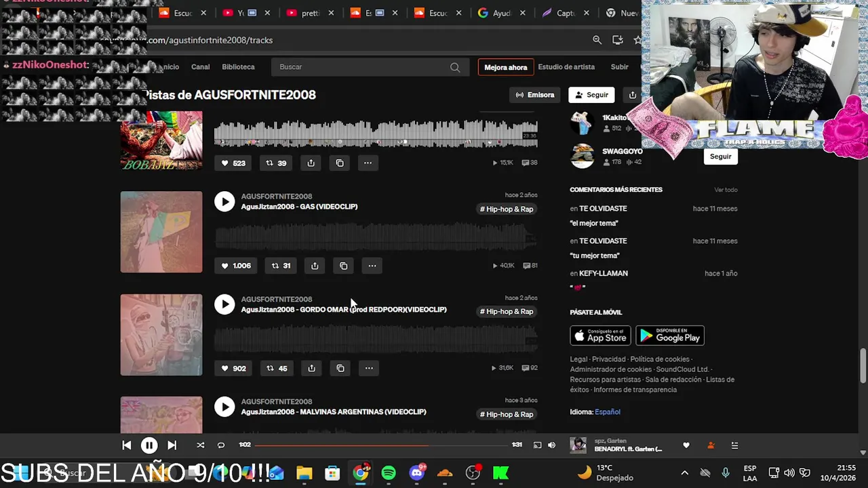Like the GAS track with 1.006 likes
The width and height of the screenshot is (868, 488).
point(236,266)
